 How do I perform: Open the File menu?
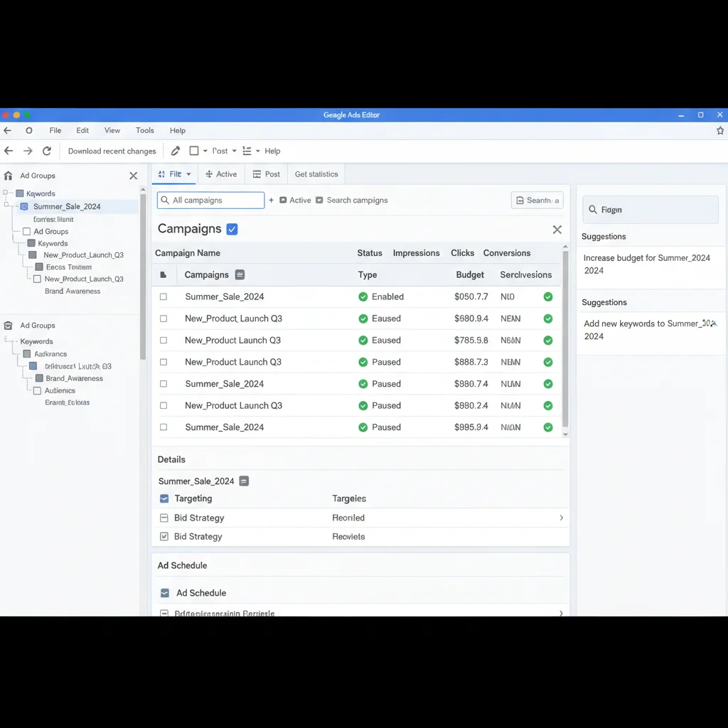tap(55, 131)
